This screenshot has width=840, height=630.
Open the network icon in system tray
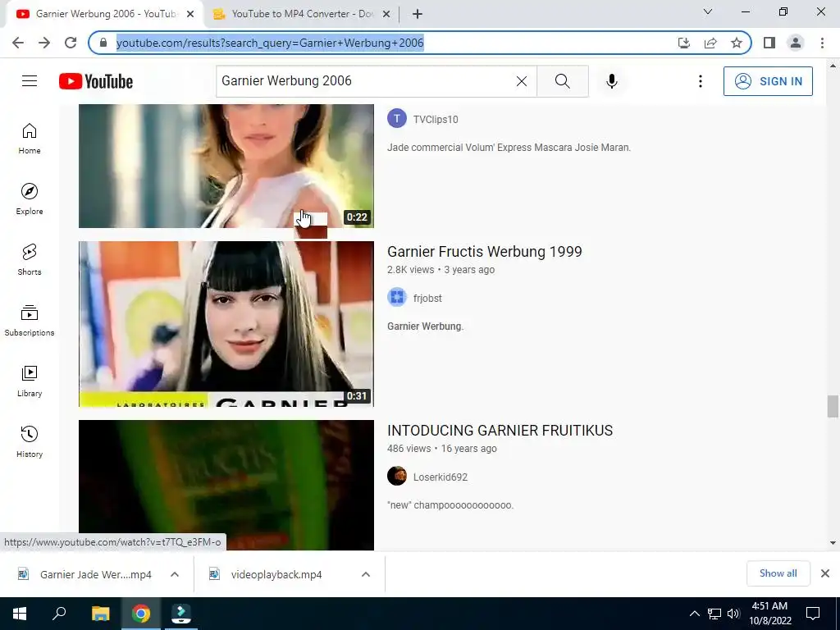coord(714,614)
